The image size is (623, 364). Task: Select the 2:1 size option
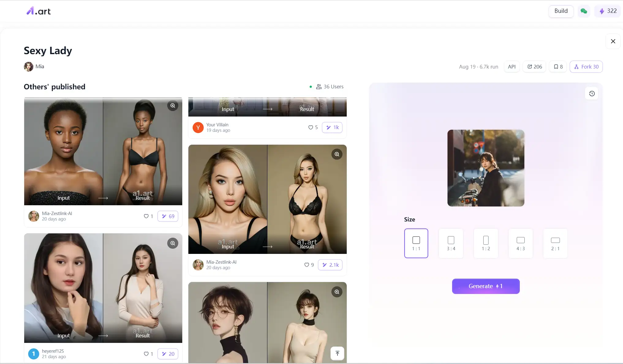coord(555,243)
